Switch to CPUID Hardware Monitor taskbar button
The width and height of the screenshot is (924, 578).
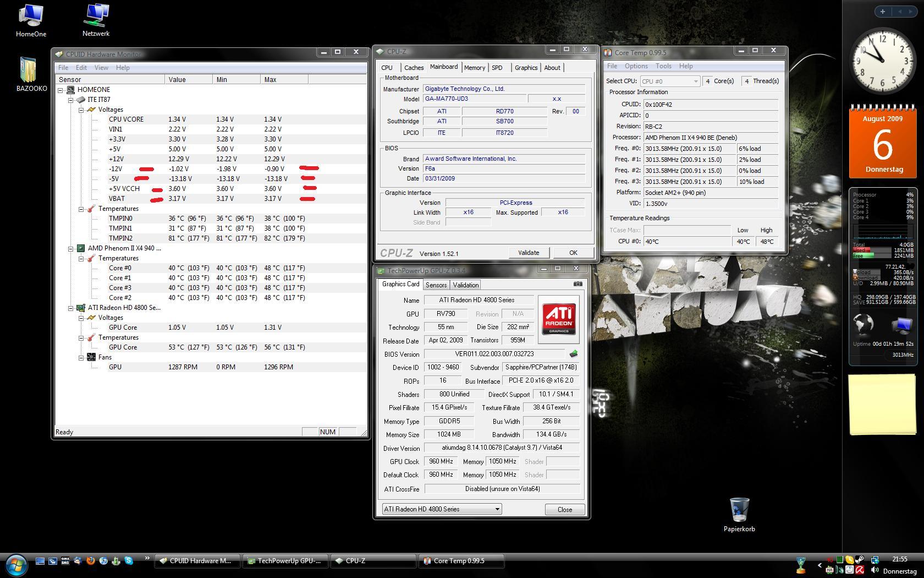click(197, 561)
